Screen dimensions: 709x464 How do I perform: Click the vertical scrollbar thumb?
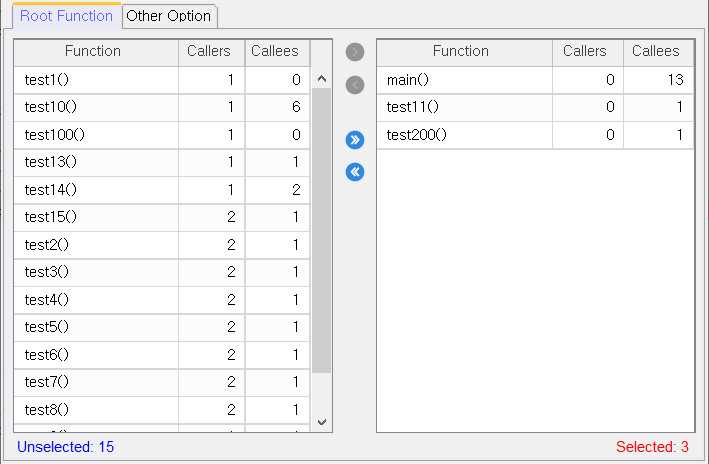tap(322, 231)
